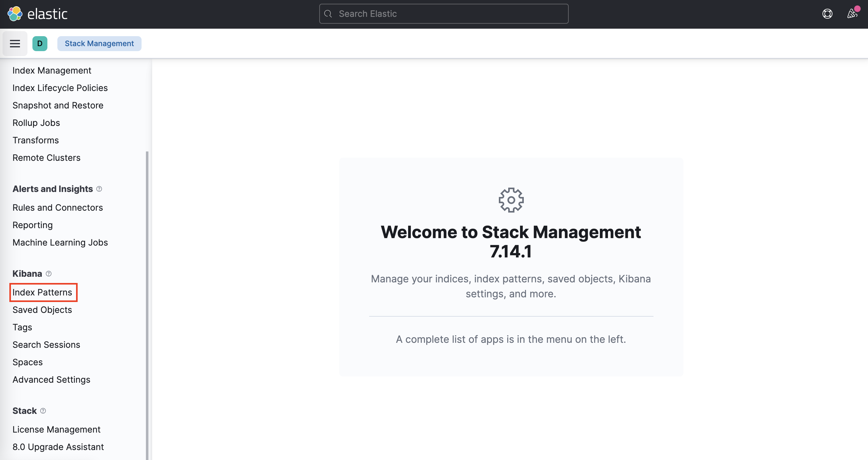868x460 pixels.
Task: Click help icon beside Kibana heading
Action: coord(49,274)
